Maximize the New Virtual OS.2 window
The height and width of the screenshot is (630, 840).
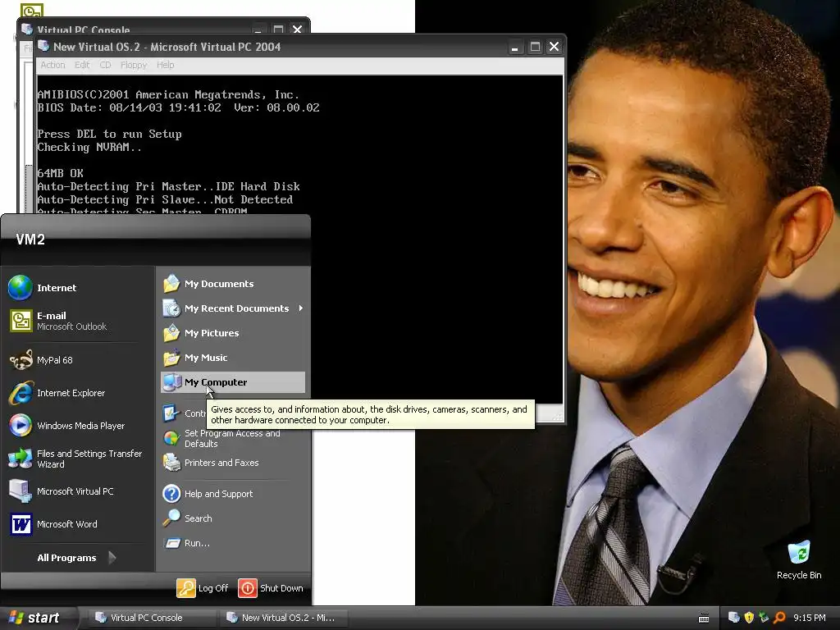[x=535, y=47]
